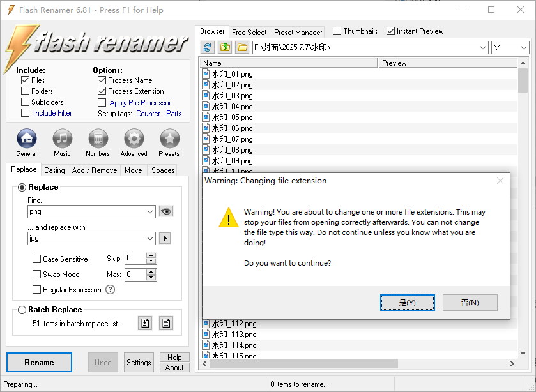Image resolution: width=536 pixels, height=392 pixels.
Task: Click the browse folder icon
Action: coord(242,47)
